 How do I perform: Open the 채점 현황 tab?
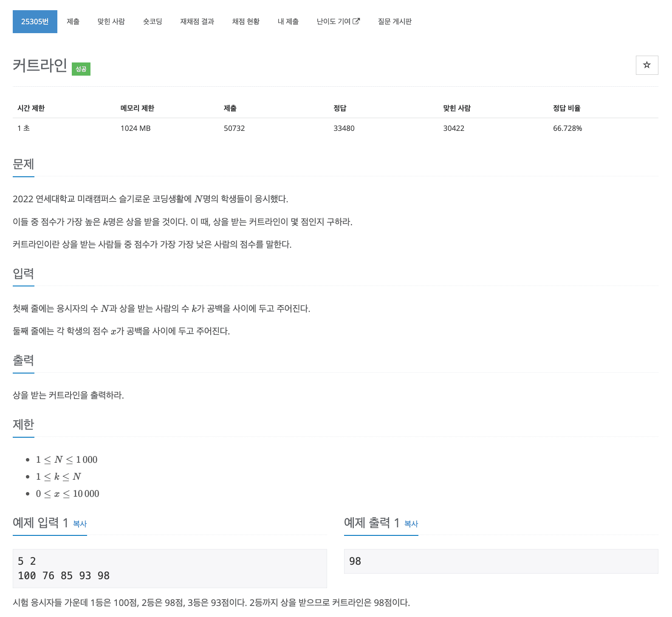[246, 22]
